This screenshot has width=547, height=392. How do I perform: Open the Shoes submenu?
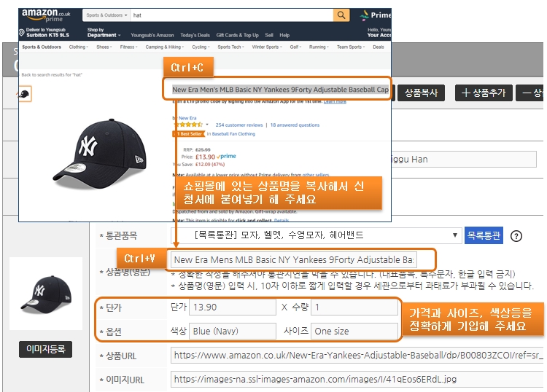point(104,47)
